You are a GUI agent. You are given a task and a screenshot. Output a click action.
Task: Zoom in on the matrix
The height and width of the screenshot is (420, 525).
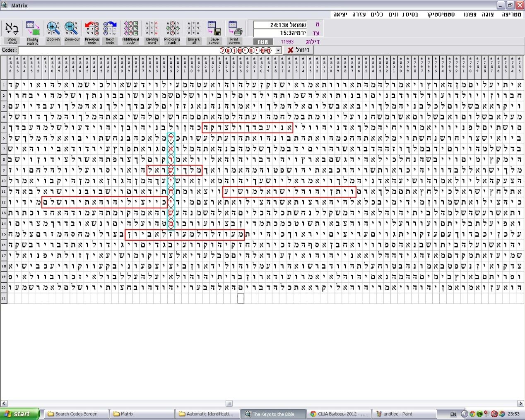click(53, 29)
